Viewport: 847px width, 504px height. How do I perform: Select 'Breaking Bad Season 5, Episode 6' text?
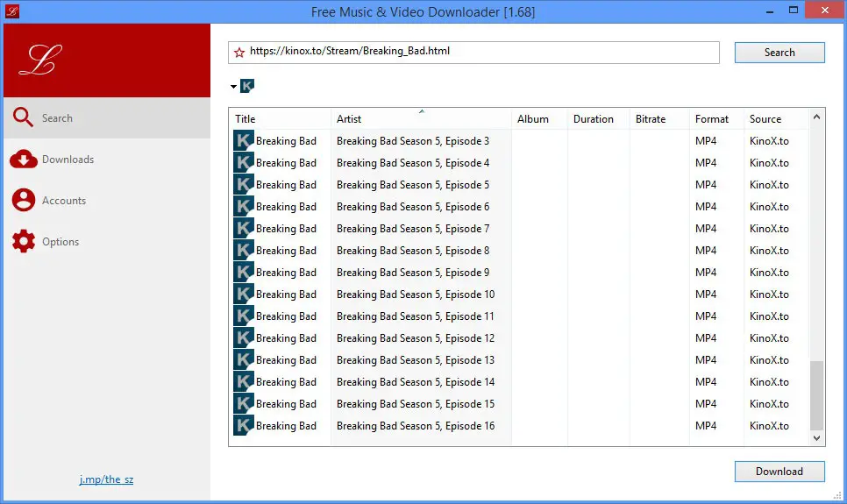[413, 207]
